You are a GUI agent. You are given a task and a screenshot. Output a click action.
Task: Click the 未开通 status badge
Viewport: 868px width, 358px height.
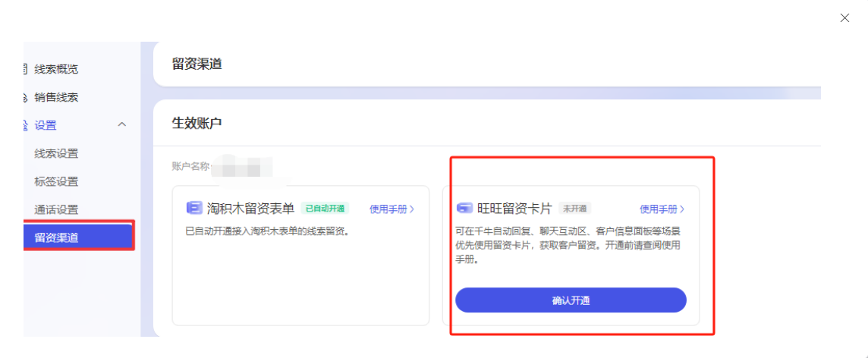point(574,209)
